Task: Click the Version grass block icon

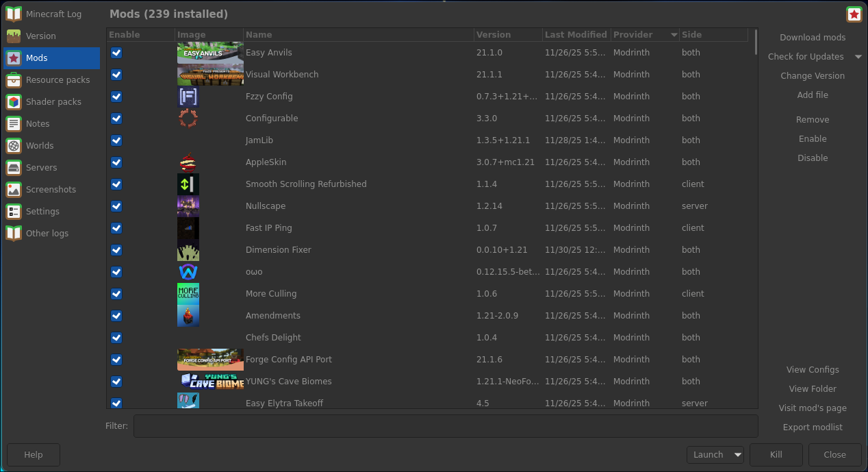Action: (14, 36)
